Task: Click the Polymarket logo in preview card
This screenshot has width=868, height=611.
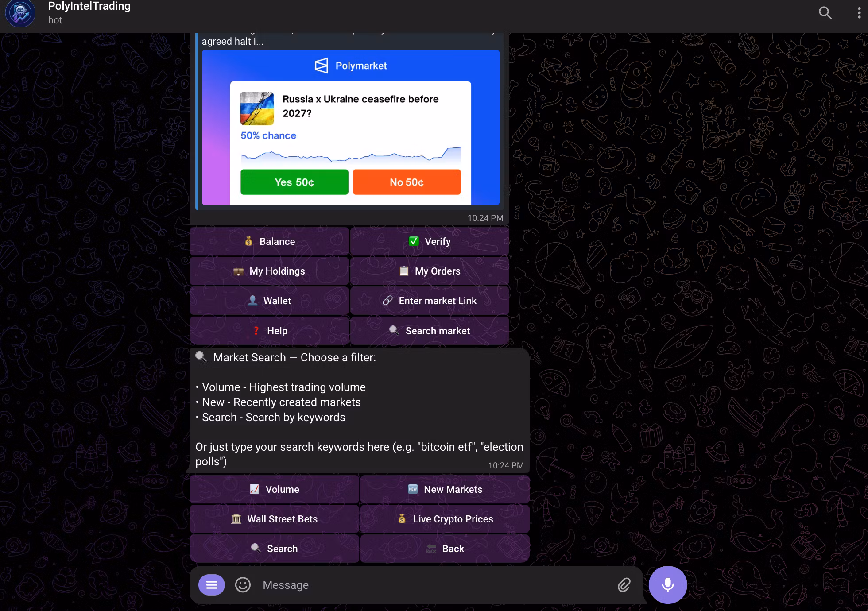Action: coord(322,66)
